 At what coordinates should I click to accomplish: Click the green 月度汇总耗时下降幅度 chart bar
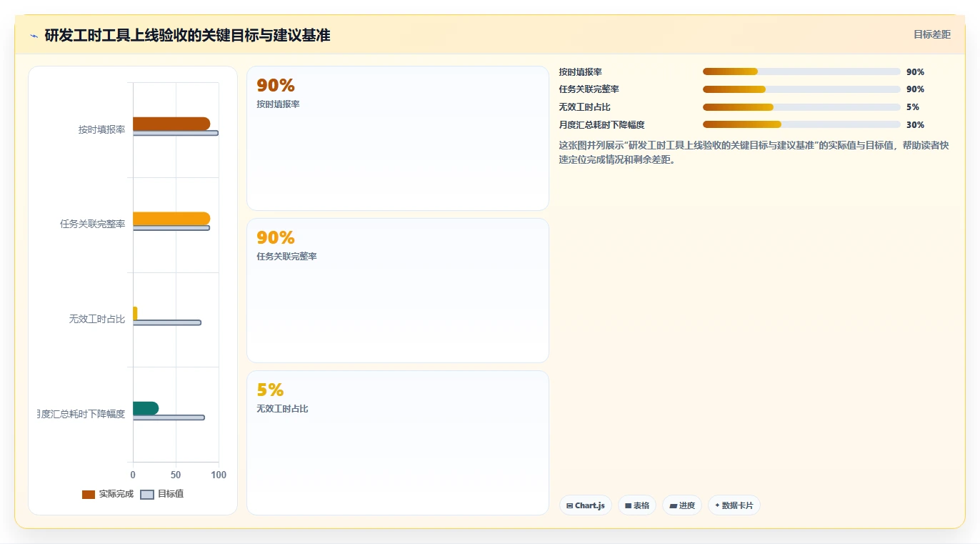click(x=146, y=408)
